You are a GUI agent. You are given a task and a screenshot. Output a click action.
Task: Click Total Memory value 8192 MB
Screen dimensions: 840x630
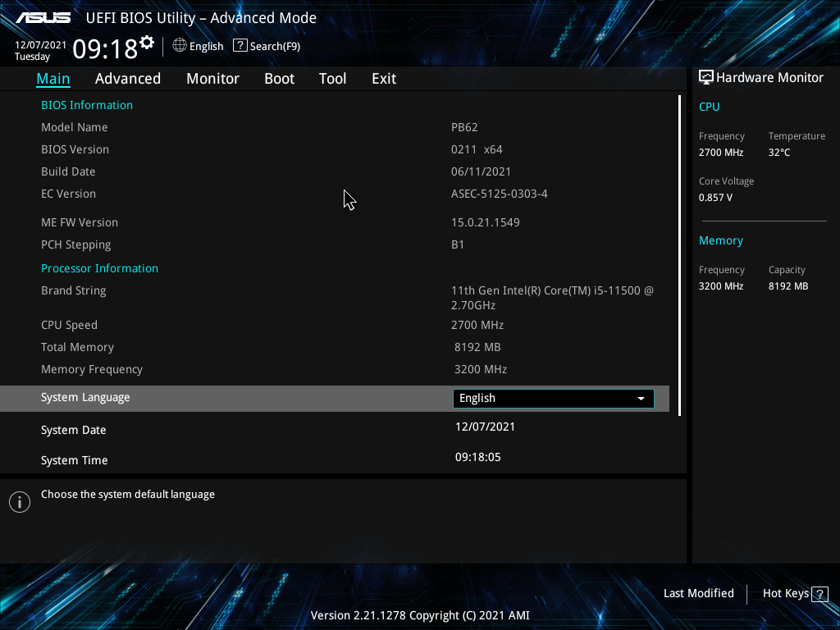coord(477,347)
